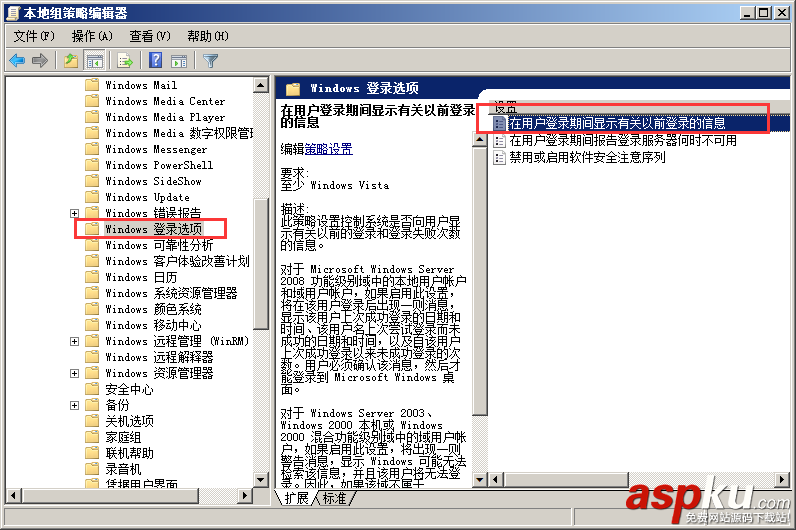
Task: Expand the Windows 错误报告 tree node
Action: (75, 213)
